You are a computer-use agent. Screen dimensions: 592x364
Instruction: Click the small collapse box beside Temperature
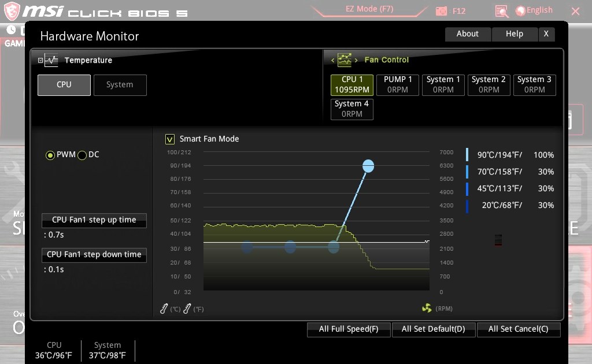pos(40,60)
